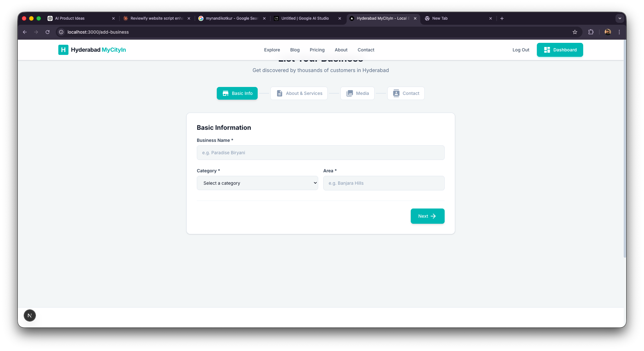This screenshot has height=351, width=644.
Task: Go to About & Services step
Action: (x=299, y=93)
